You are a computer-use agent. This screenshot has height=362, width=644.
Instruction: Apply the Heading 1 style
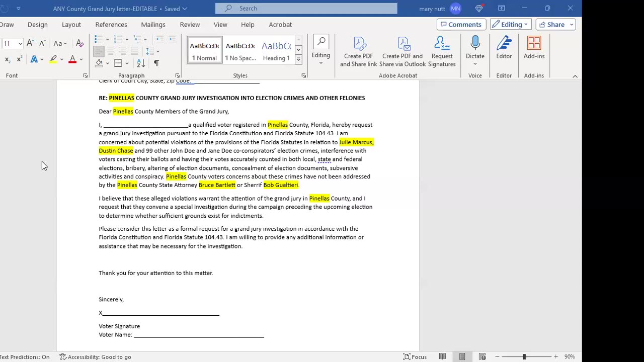tap(276, 51)
